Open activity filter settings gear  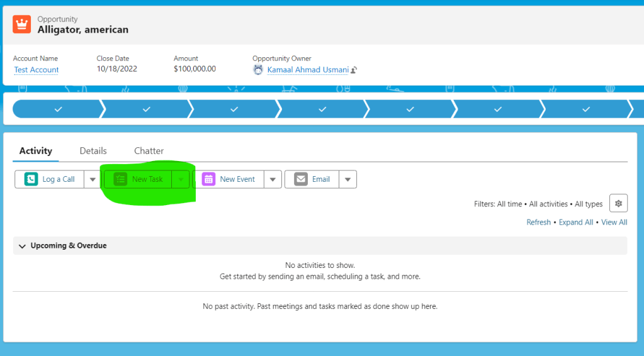[x=618, y=203]
